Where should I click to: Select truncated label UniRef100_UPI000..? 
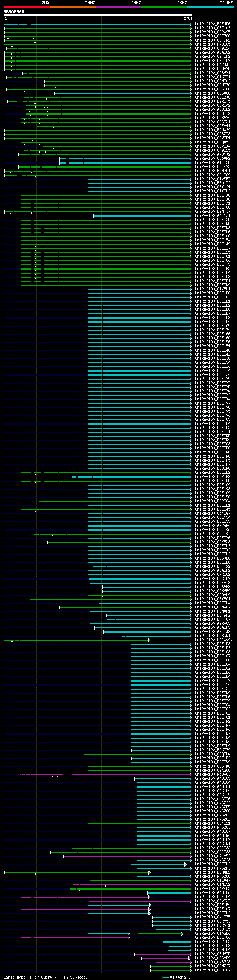(x=215, y=640)
